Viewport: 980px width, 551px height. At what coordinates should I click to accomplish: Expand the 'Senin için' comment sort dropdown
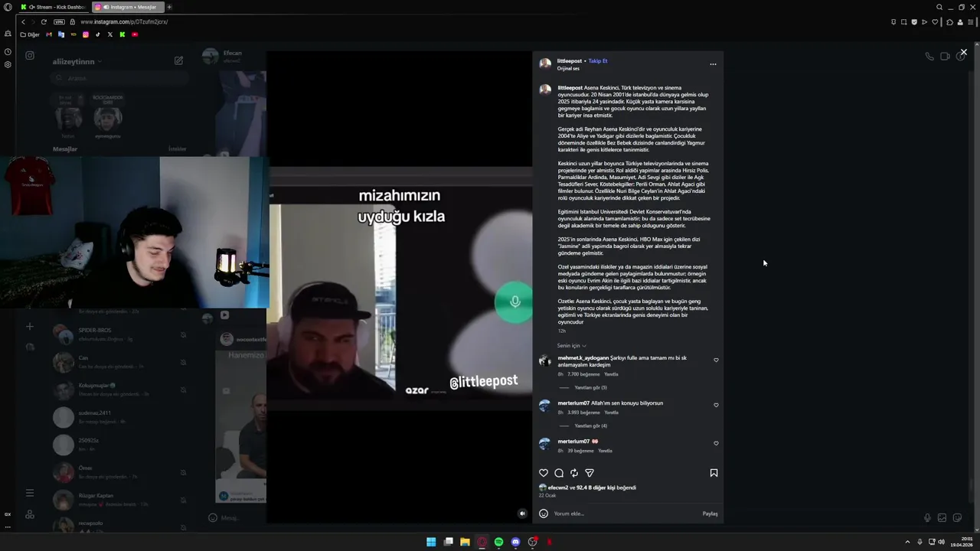(x=572, y=346)
